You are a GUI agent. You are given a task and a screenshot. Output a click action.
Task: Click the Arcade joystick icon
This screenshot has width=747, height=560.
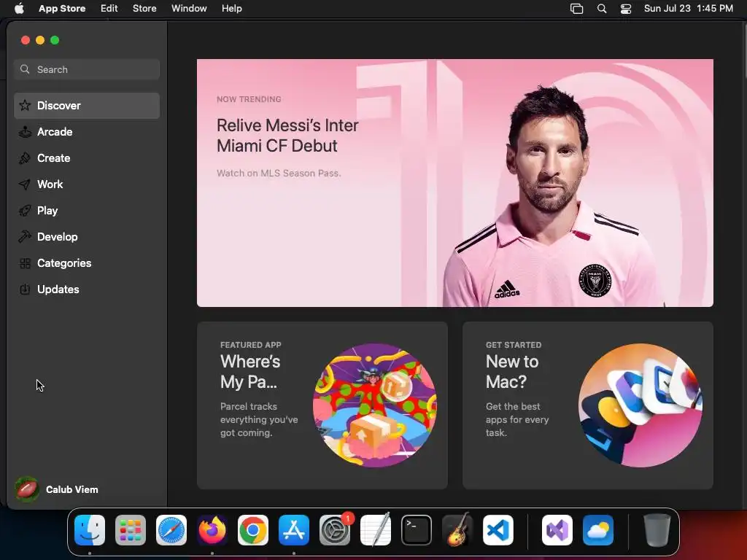(25, 132)
